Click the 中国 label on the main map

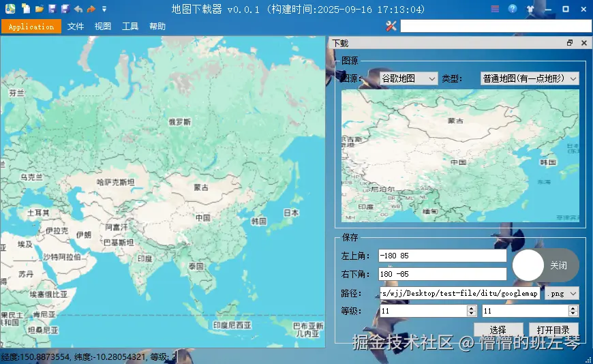click(x=203, y=217)
